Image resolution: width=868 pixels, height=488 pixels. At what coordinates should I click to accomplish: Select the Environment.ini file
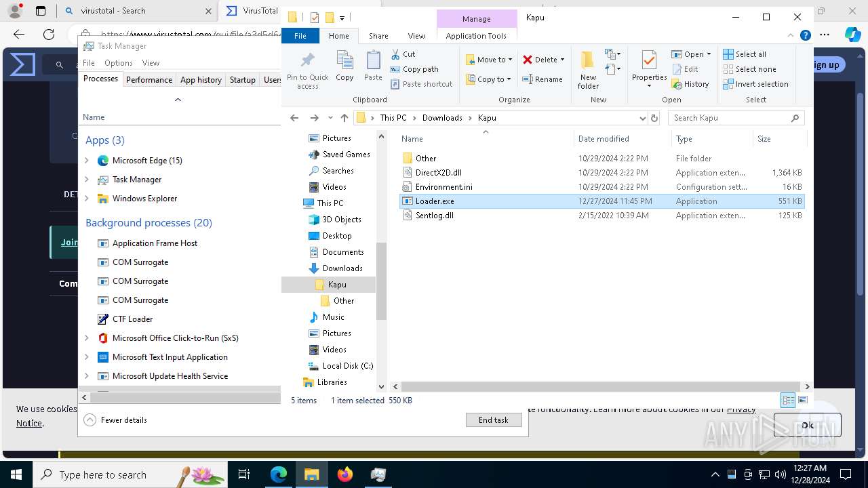coord(443,187)
